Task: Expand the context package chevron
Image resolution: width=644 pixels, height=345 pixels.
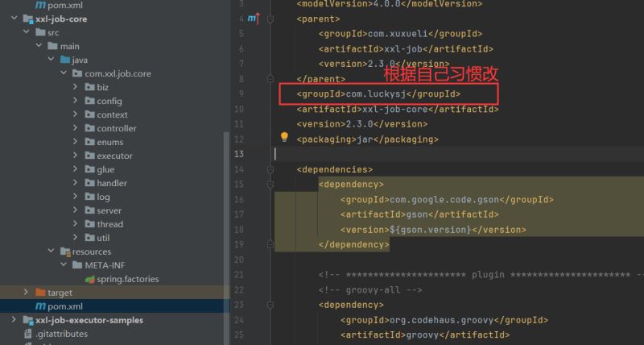Action: coord(75,114)
